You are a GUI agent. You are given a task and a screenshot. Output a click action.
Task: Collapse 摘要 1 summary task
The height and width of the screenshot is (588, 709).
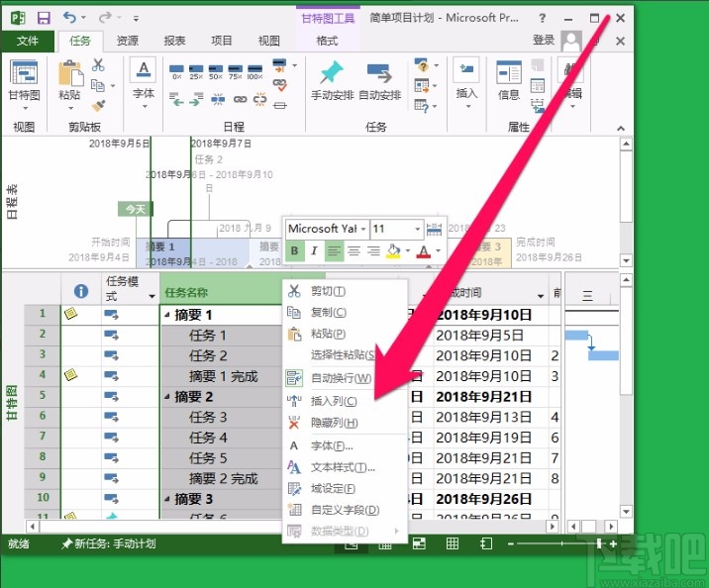pyautogui.click(x=166, y=315)
